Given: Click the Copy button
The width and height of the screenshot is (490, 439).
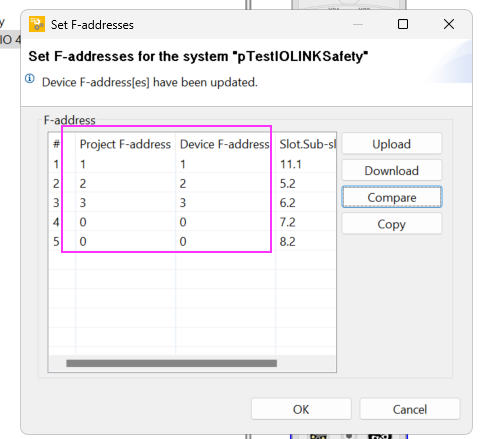Looking at the screenshot, I should coord(392,224).
